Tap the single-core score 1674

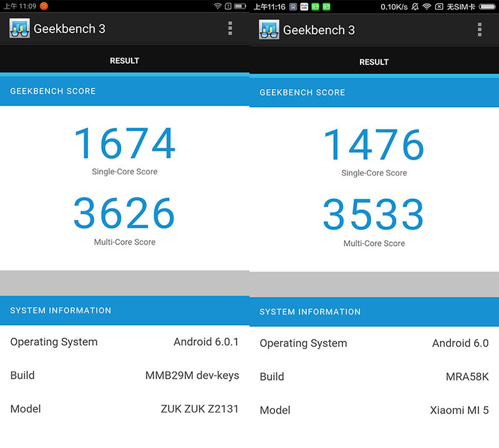(x=124, y=143)
